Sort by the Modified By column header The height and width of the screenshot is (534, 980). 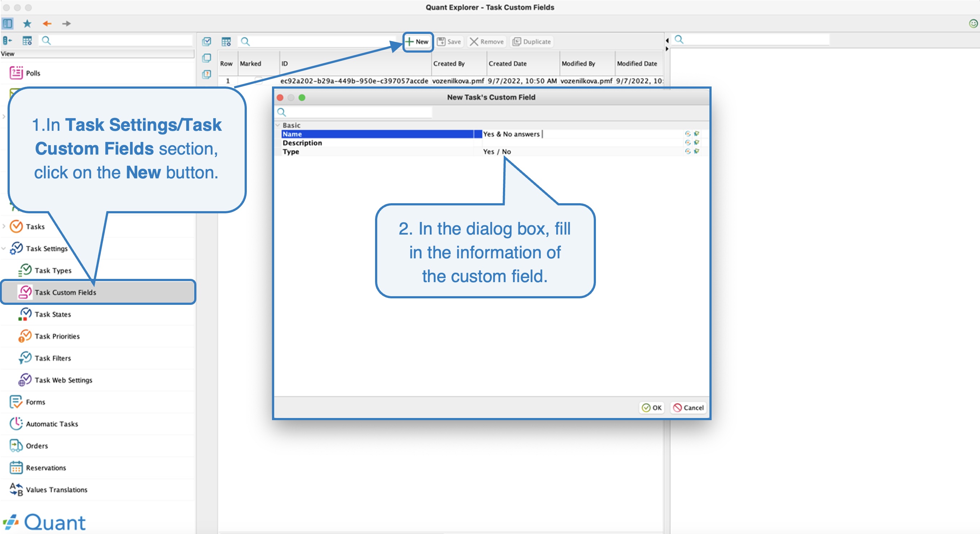[x=587, y=63]
